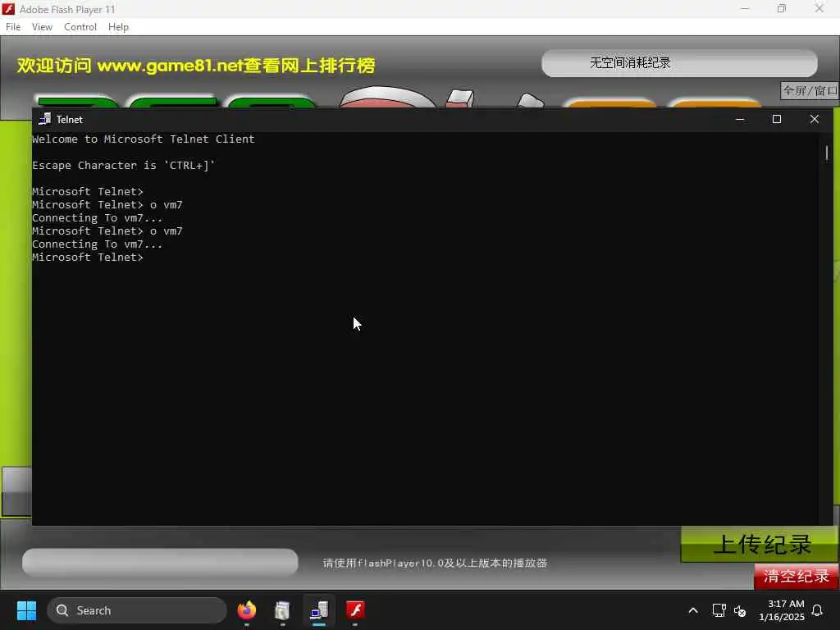
Task: Click the taskbar Search box
Action: point(137,610)
